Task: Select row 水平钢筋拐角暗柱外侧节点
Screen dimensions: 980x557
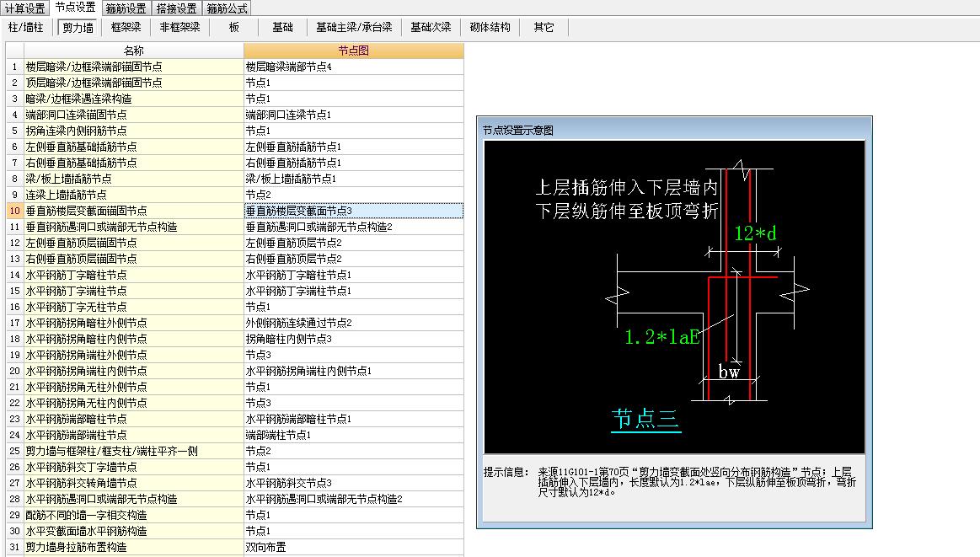Action: point(134,324)
